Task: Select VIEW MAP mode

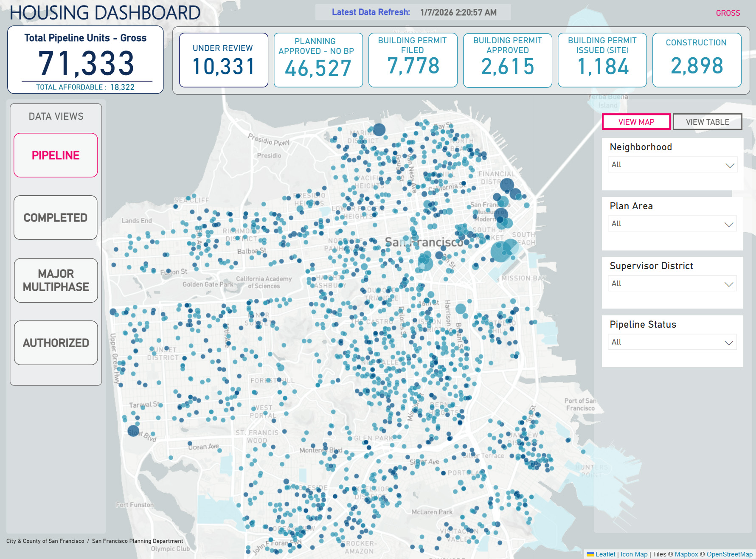Action: coord(636,122)
